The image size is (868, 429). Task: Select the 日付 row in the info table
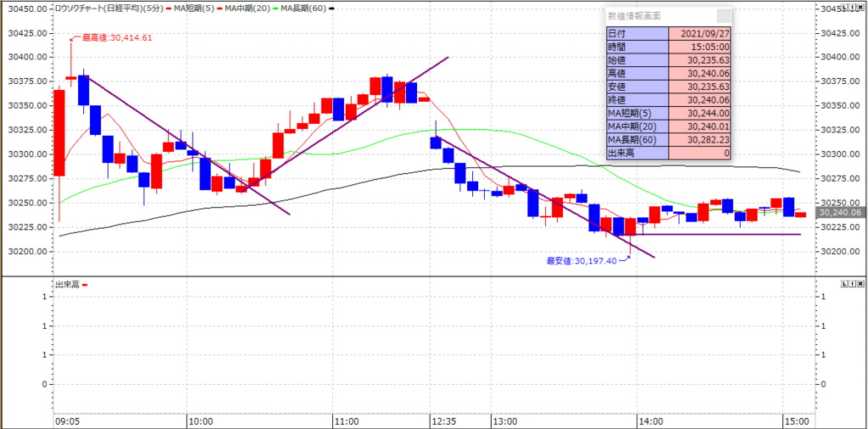tap(637, 33)
